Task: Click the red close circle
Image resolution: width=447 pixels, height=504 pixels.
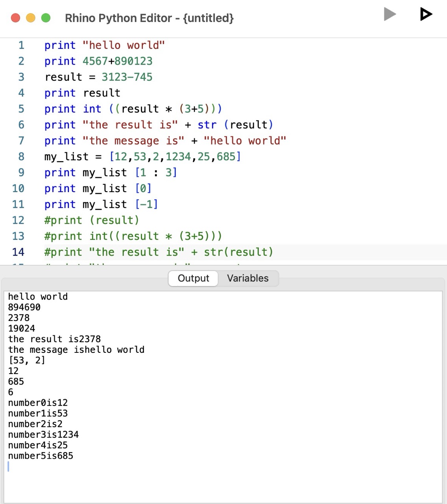Action: [x=15, y=18]
